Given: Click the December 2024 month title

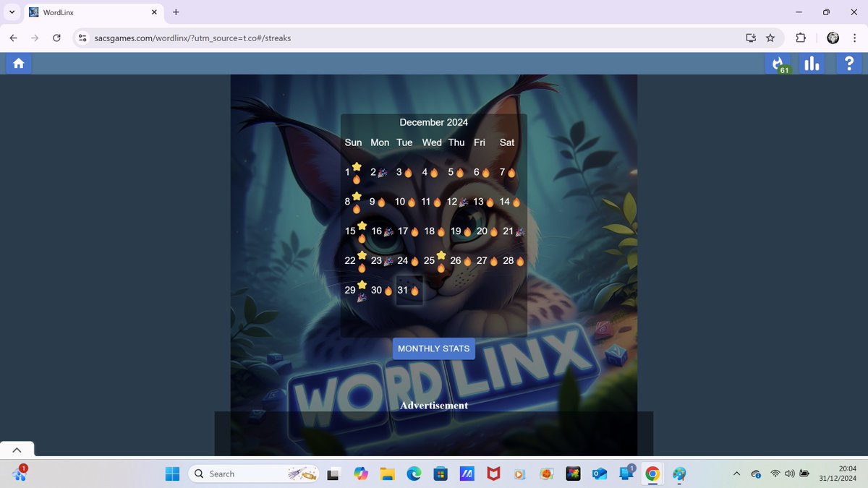Looking at the screenshot, I should tap(434, 122).
